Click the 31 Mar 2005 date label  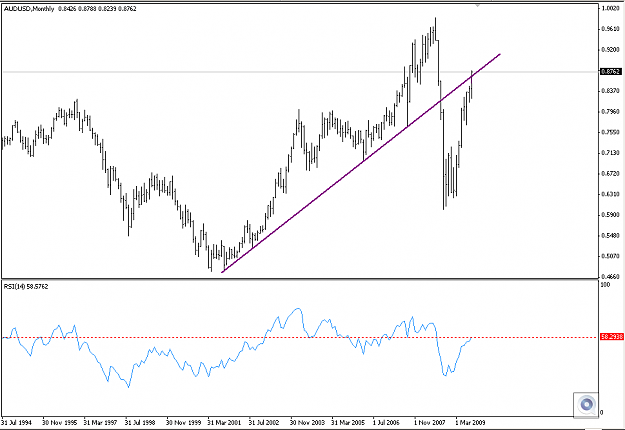point(348,422)
